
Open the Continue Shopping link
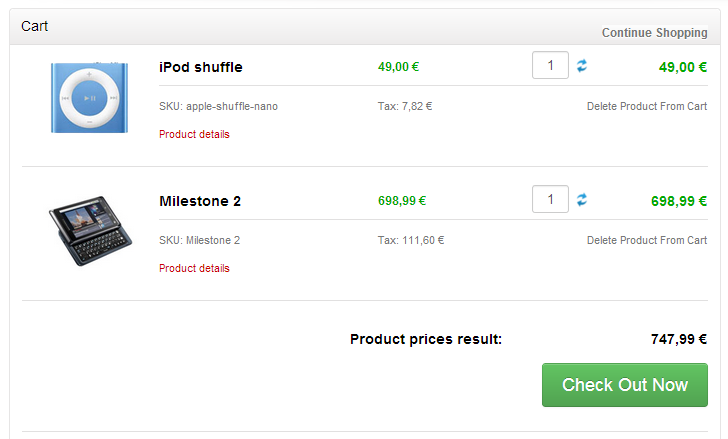tap(655, 32)
